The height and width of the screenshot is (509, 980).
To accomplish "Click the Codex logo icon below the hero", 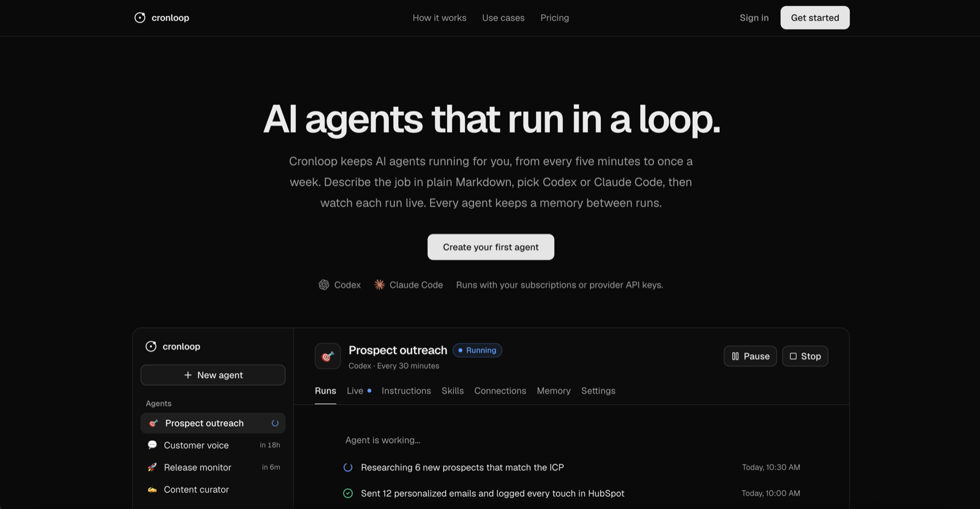I will coord(324,285).
